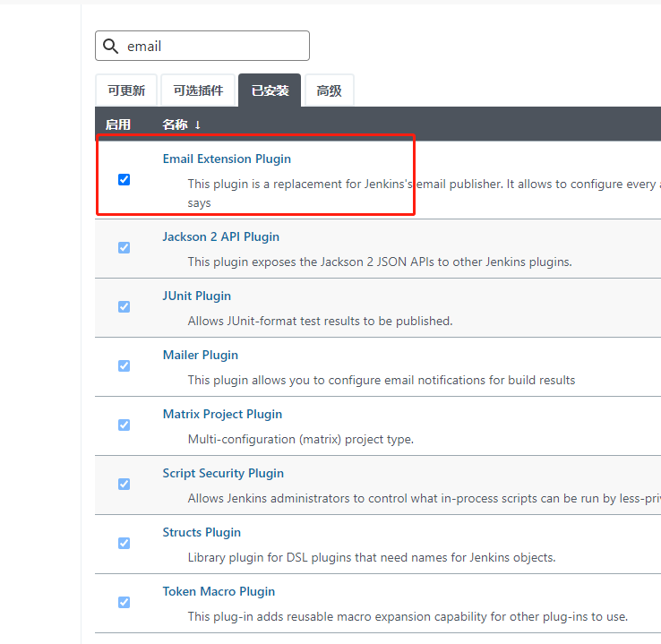The width and height of the screenshot is (661, 644).
Task: Uncheck the Email Extension Plugin checkbox
Action: [124, 179]
